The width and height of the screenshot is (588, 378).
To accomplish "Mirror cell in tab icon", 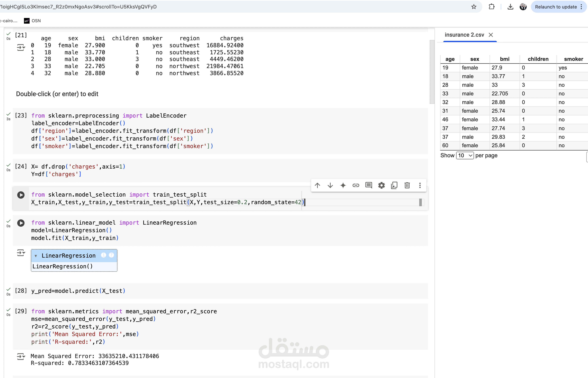I will (394, 185).
